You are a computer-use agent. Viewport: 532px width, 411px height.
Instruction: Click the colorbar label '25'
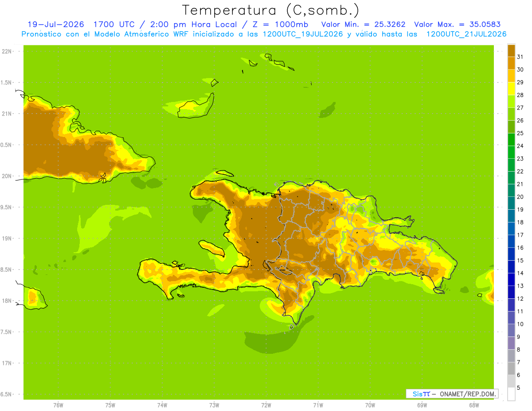520,133
